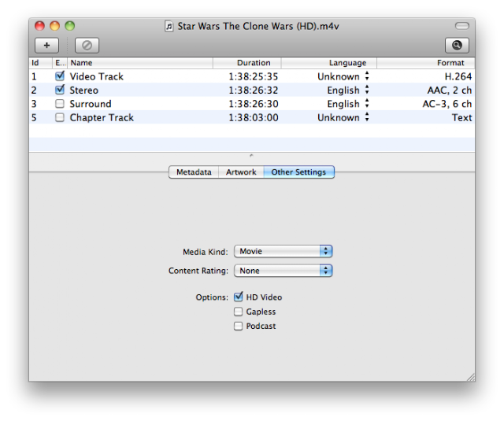Select the Video Track name
The height and width of the screenshot is (421, 504).
tap(96, 76)
